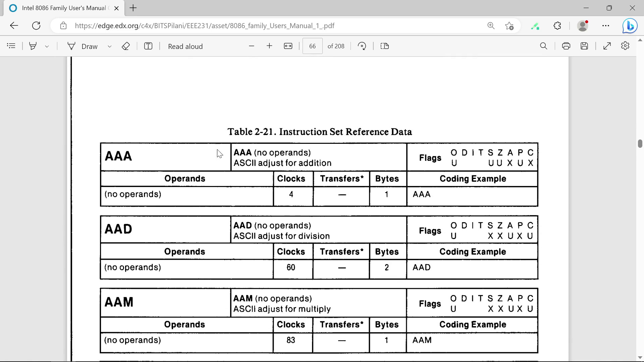Image resolution: width=644 pixels, height=362 pixels.
Task: Open the table of contents panel
Action: [x=11, y=46]
